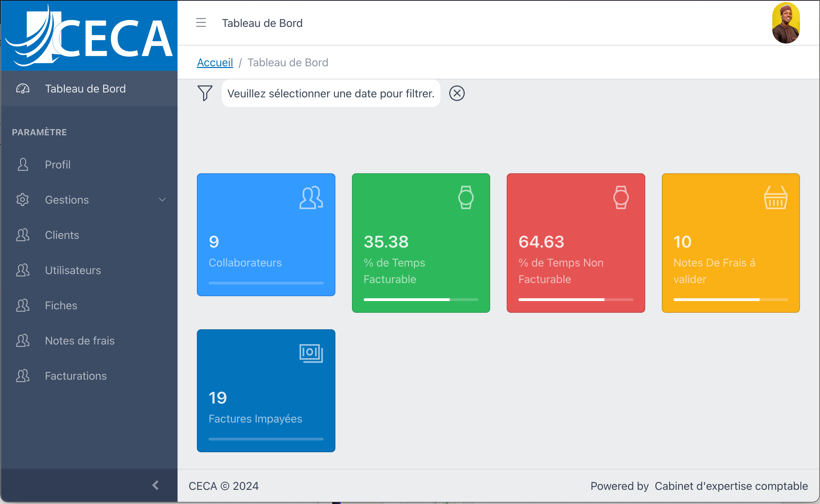This screenshot has height=504, width=820.
Task: Click progress bar on green Facturable card
Action: tap(421, 300)
